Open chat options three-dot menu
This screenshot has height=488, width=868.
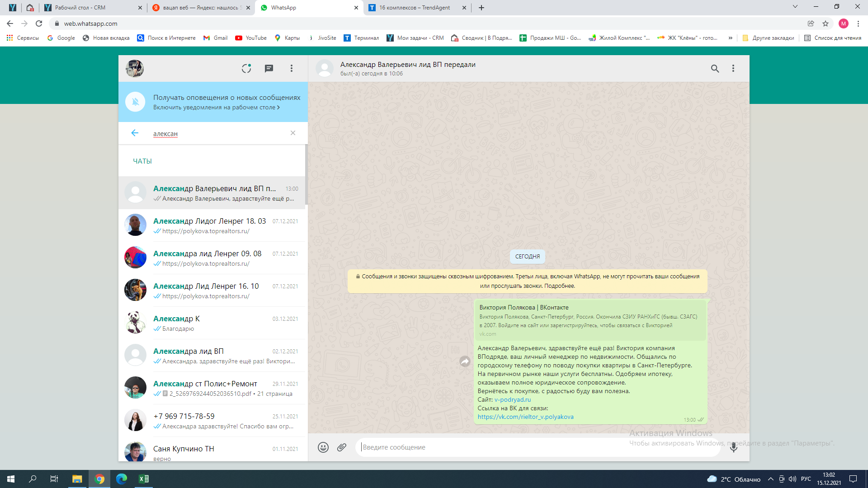tap(733, 68)
